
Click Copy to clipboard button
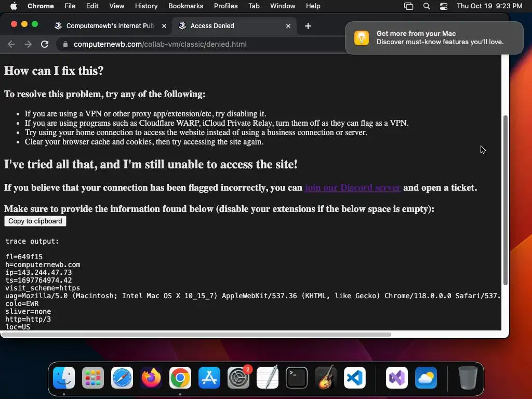tap(35, 221)
